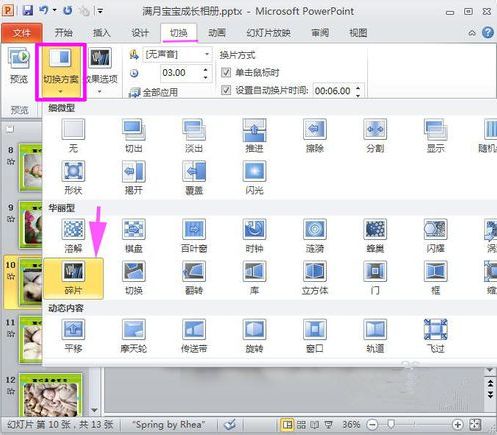The width and height of the screenshot is (497, 435).
Task: Select the 碎片 shred transition
Action: pyautogui.click(x=73, y=278)
